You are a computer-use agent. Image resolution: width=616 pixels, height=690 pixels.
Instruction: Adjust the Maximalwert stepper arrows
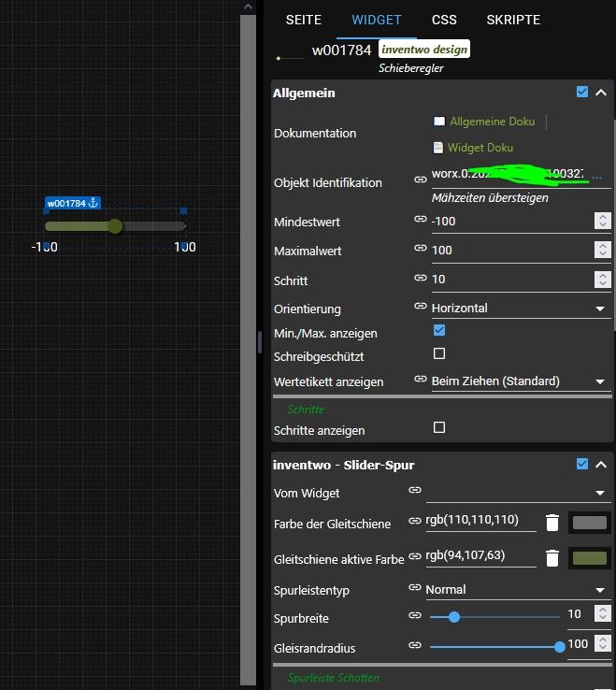602,250
